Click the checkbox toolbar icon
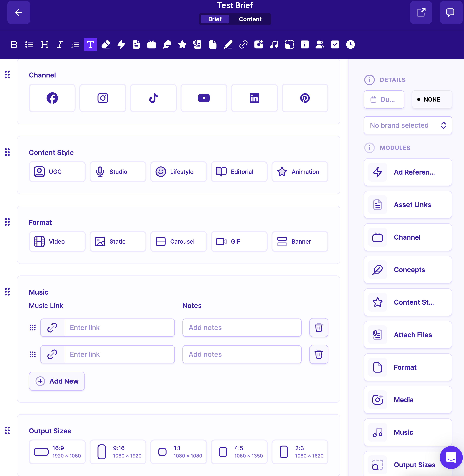 [x=335, y=45]
